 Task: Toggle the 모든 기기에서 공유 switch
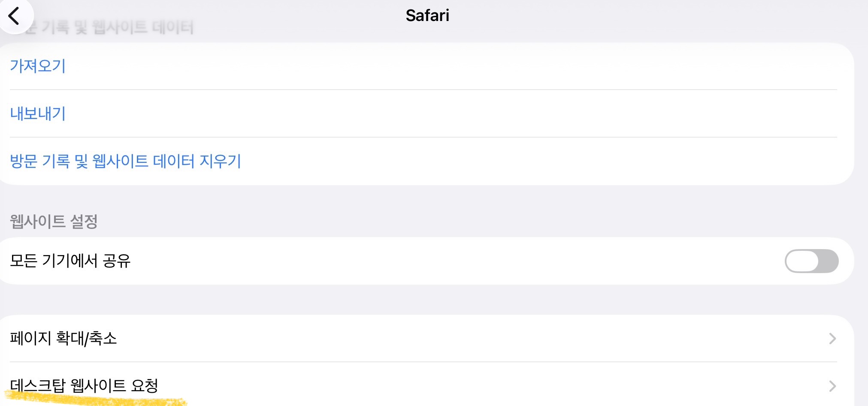point(811,261)
